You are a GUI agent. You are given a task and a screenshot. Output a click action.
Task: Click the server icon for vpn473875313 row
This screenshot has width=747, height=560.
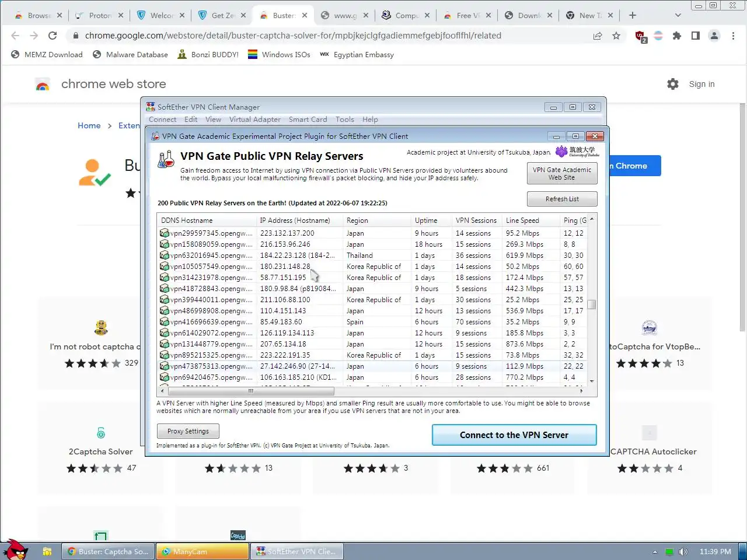click(165, 366)
